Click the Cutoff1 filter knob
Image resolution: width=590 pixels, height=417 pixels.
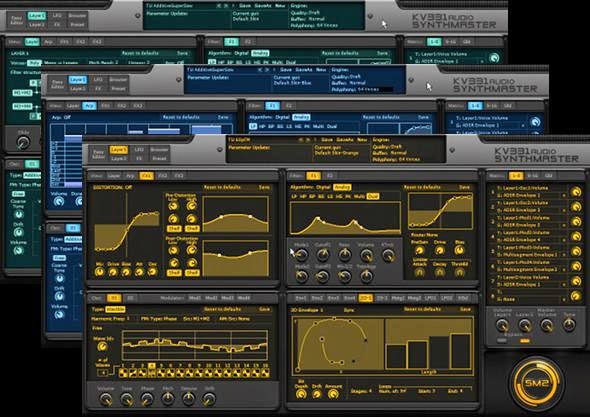322,256
